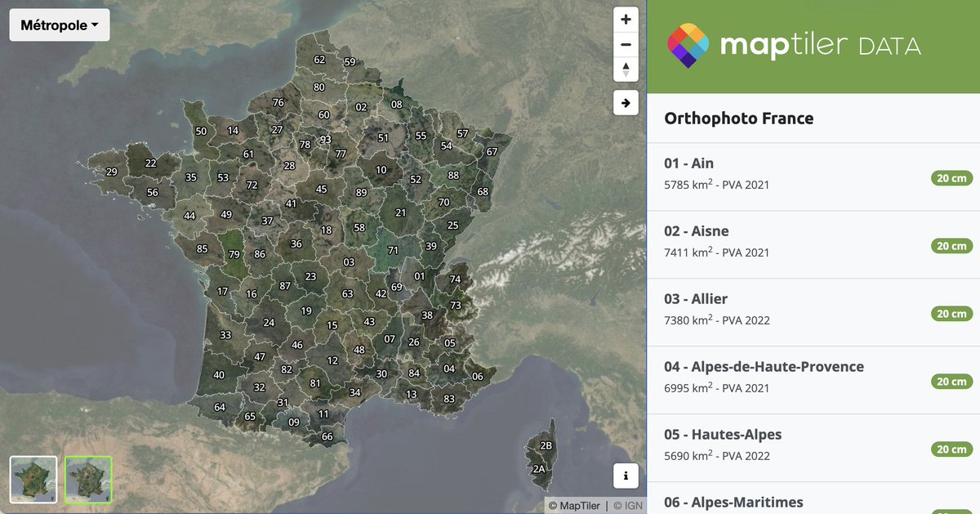The image size is (980, 514).
Task: Select department 45 on the map
Action: 321,190
